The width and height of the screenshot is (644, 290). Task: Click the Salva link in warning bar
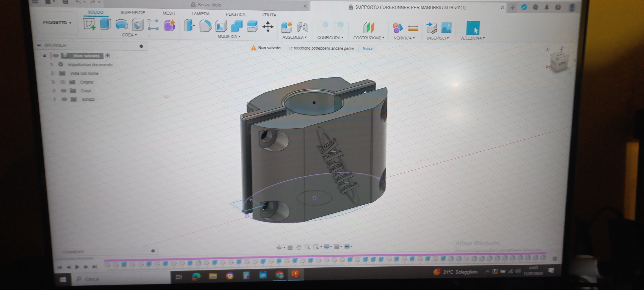(x=368, y=48)
